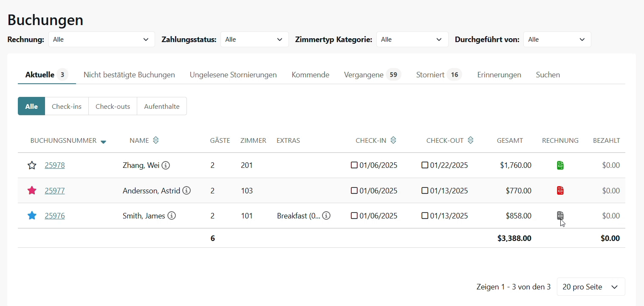644x306 pixels.
Task: Check the check-in box for Zhang, Wei
Action: [x=354, y=165]
